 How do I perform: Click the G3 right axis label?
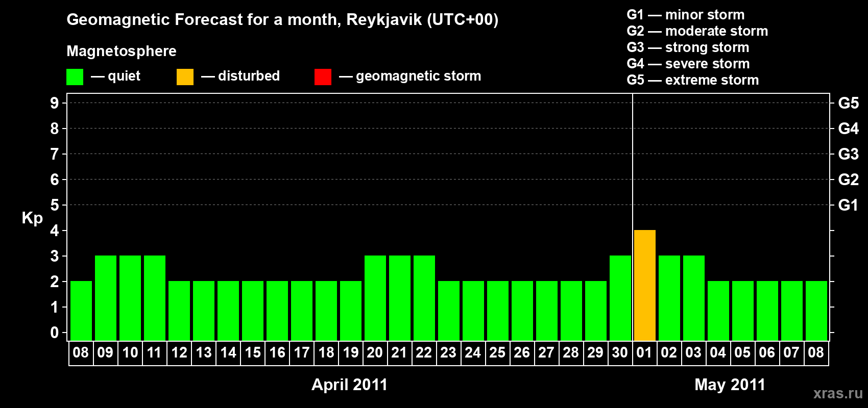point(849,154)
